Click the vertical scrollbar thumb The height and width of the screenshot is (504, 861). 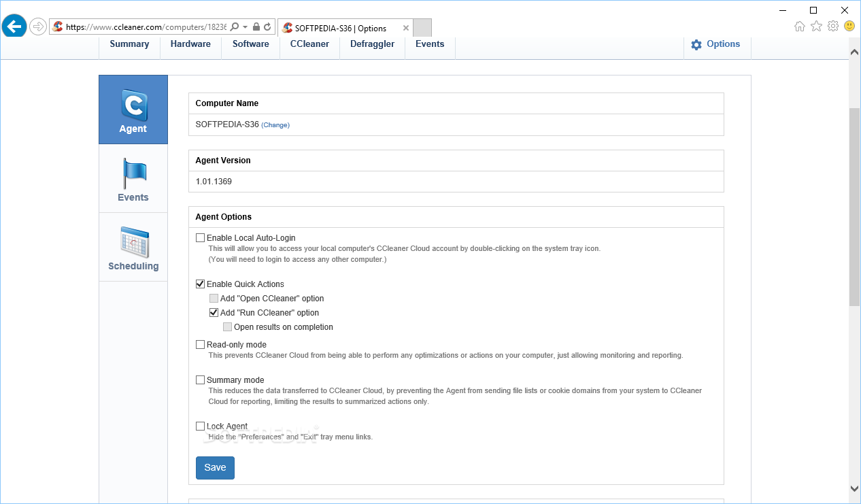coord(855,207)
